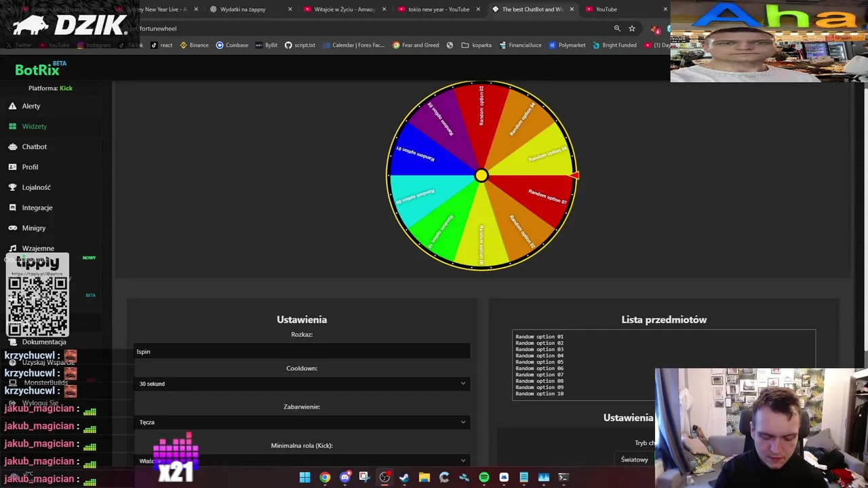Expand the Minimalna rola (Kick) dropdown

point(302,460)
